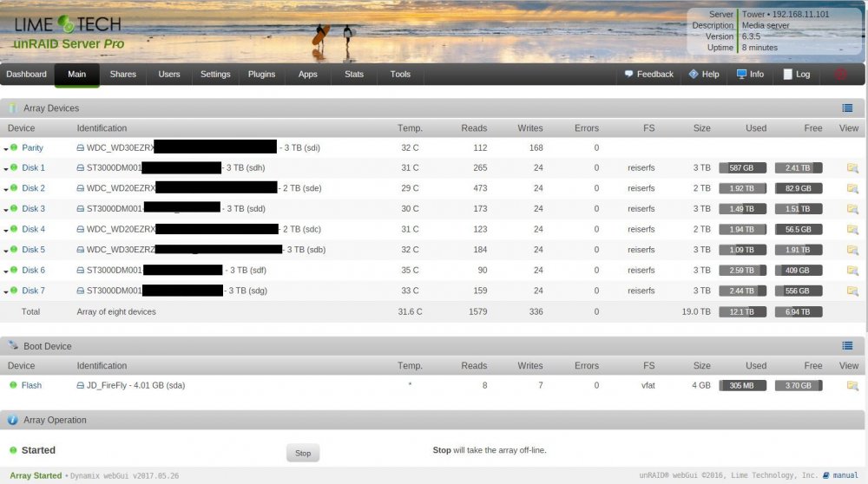The image size is (868, 484).
Task: Click the Flash drive icon beside JD_FireFly
Action: click(x=80, y=385)
